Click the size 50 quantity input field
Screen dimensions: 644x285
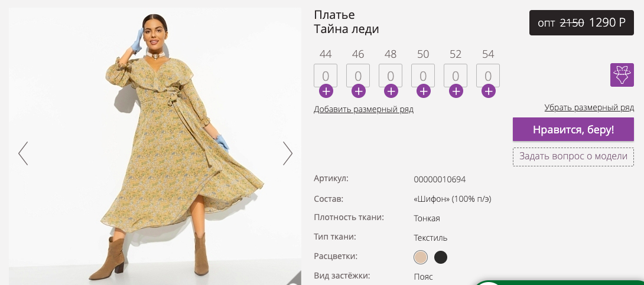point(423,76)
